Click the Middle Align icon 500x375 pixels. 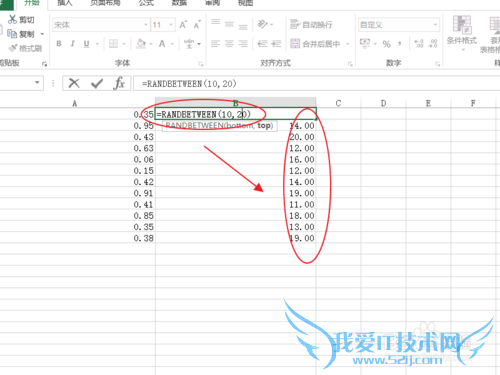(229, 24)
